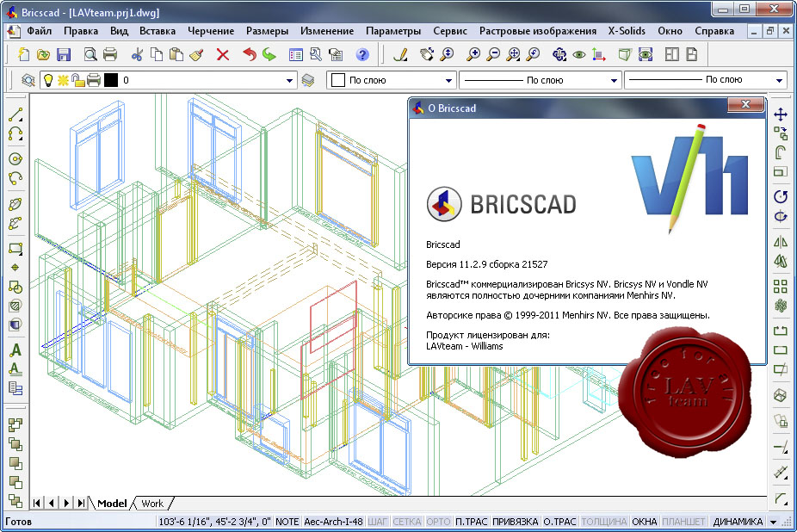The width and height of the screenshot is (797, 532).
Task: Toggle layer freeze using the sun icon
Action: click(63, 80)
